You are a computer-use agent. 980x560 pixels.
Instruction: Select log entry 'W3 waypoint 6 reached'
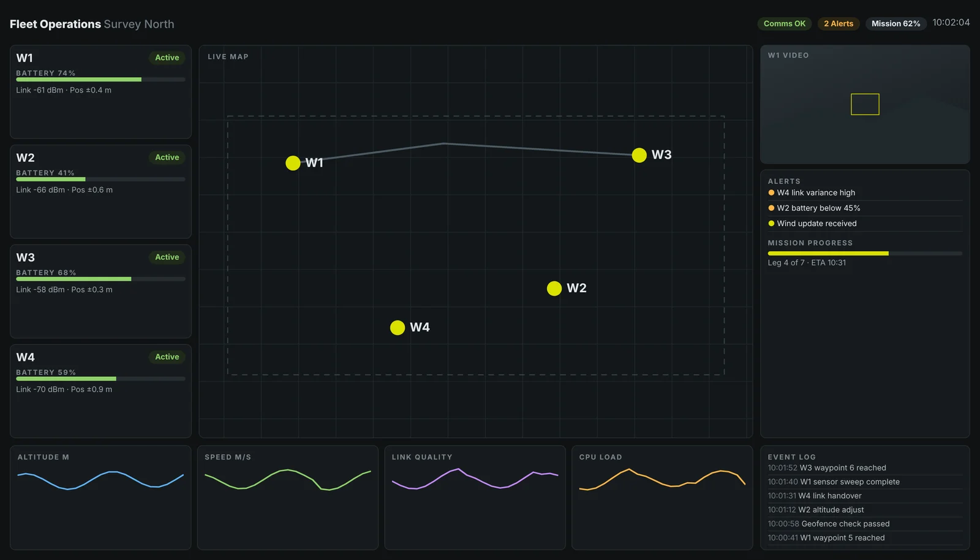click(x=865, y=468)
